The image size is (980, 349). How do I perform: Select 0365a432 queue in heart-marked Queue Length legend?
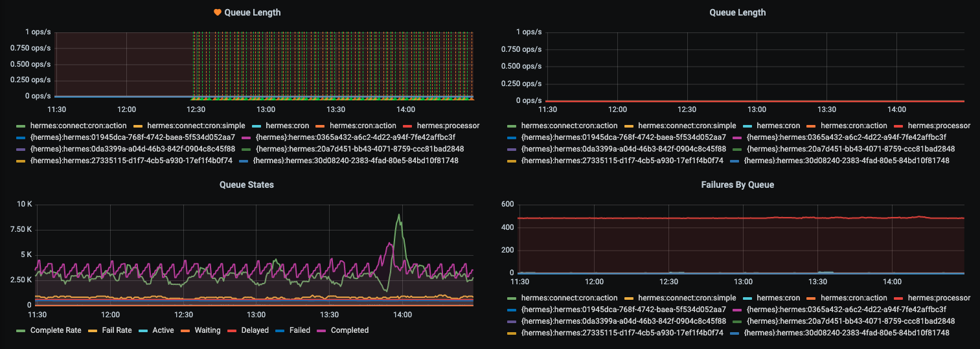(355, 137)
